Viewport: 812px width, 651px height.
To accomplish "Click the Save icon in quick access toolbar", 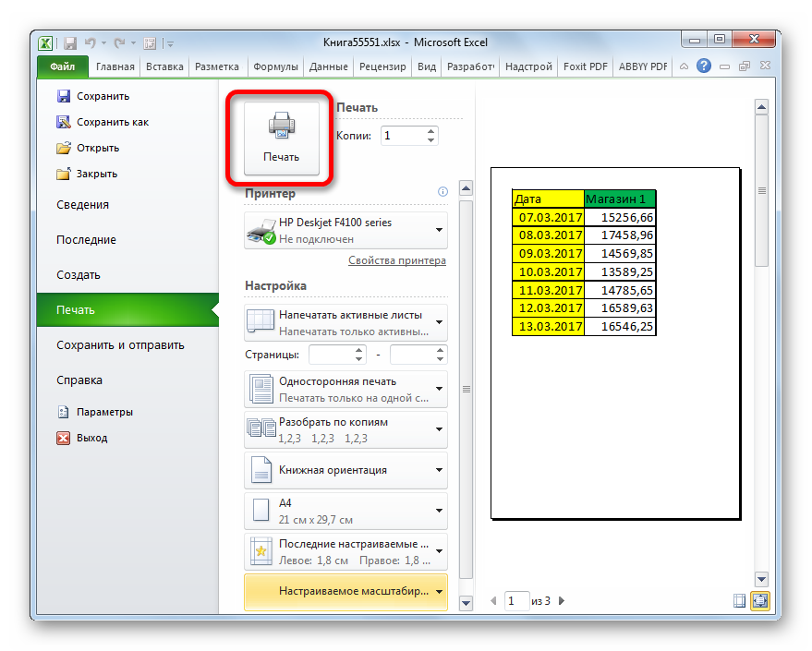I will pyautogui.click(x=70, y=43).
